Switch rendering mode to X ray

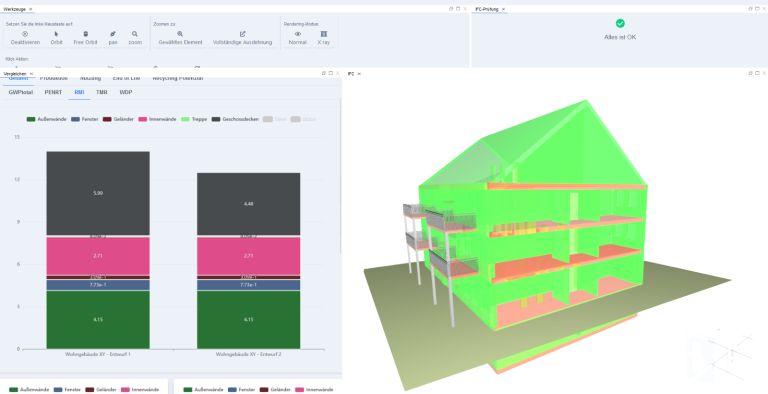pyautogui.click(x=323, y=38)
